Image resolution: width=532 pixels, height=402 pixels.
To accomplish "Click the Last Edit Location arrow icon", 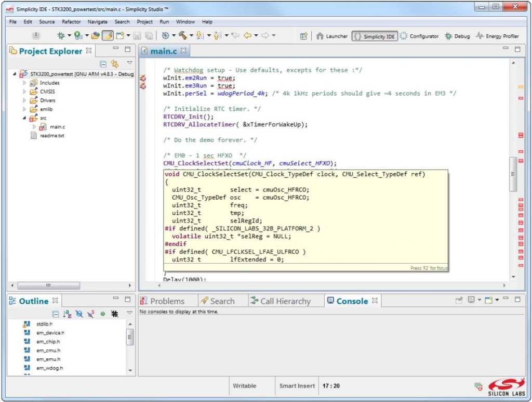I will (235, 35).
